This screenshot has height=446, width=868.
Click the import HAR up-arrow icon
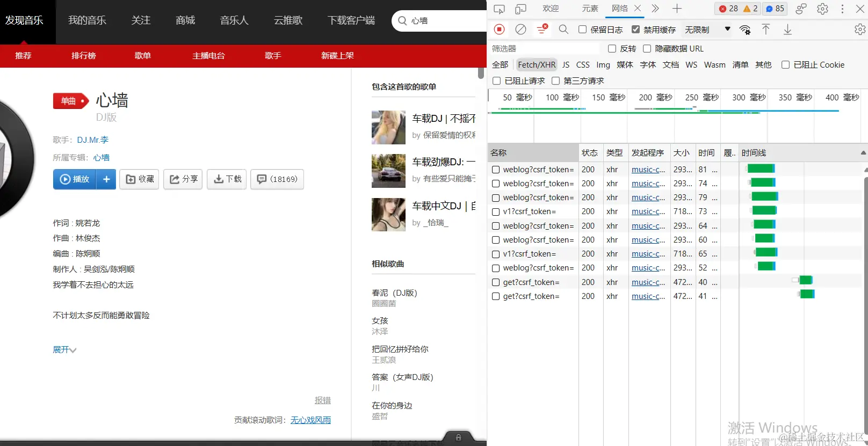coord(766,30)
